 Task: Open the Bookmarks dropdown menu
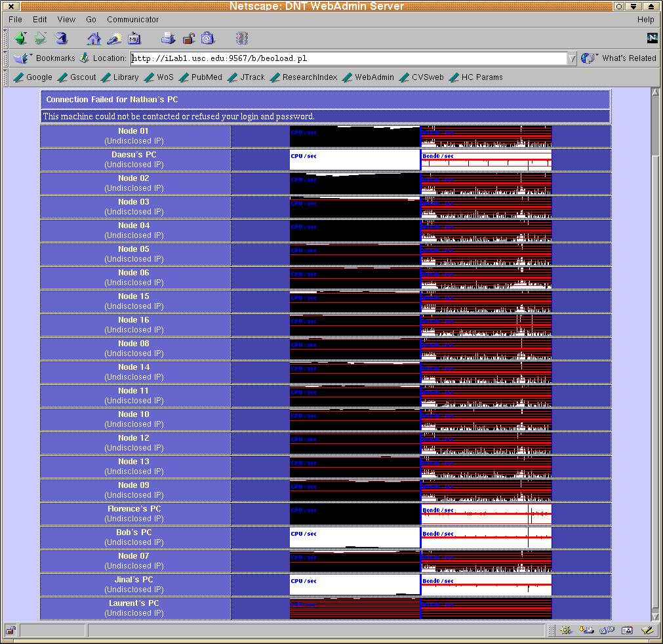pyautogui.click(x=45, y=58)
